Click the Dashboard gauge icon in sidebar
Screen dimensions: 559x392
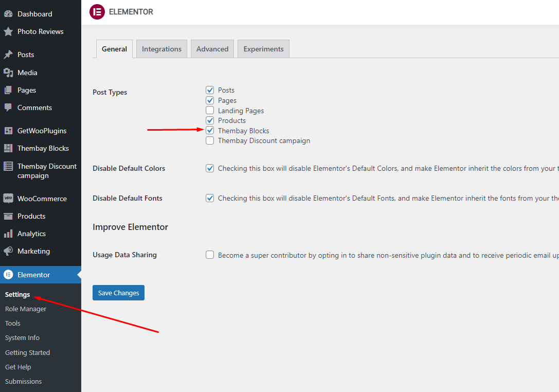point(8,14)
